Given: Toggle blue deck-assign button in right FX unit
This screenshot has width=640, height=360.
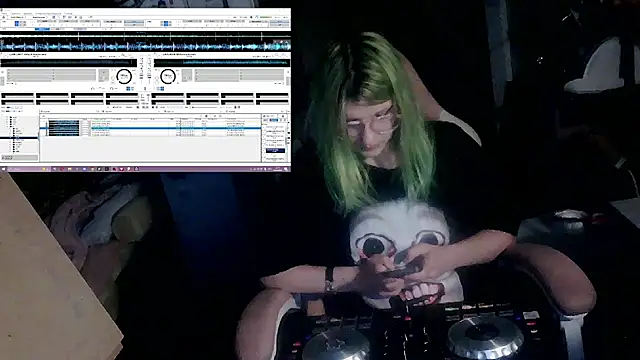Looking at the screenshot, I should 166,24.
